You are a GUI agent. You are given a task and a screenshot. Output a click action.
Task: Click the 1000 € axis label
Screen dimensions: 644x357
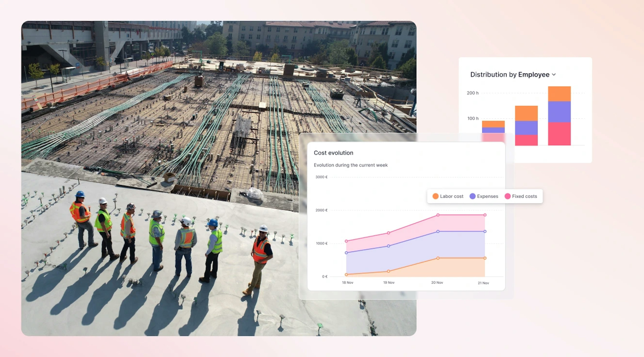coord(321,243)
